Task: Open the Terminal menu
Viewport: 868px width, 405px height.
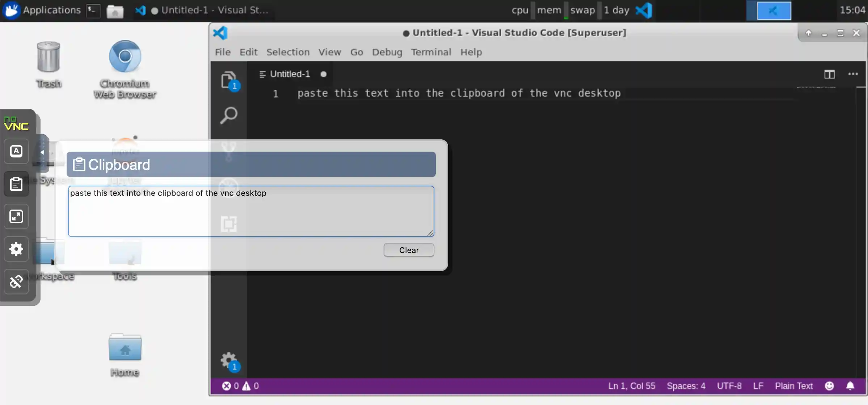Action: [431, 52]
